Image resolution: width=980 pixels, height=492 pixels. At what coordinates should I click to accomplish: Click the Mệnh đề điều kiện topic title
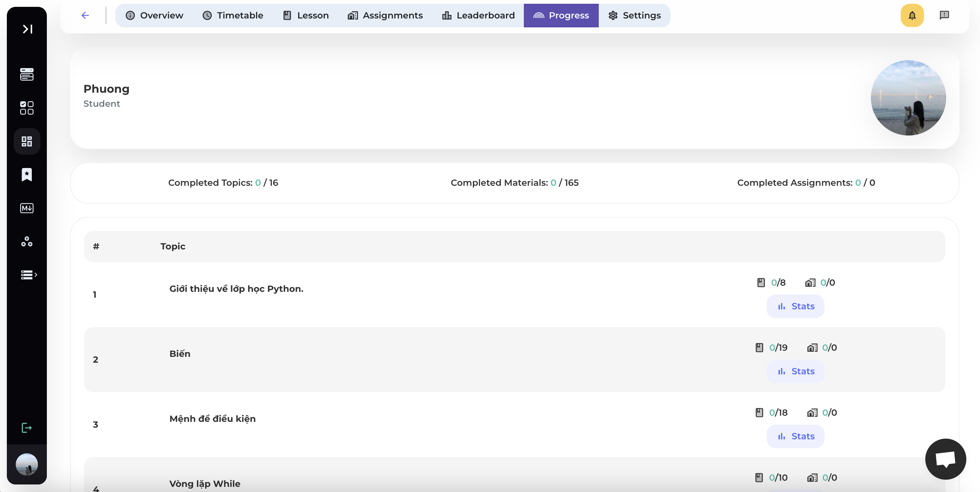pos(212,418)
